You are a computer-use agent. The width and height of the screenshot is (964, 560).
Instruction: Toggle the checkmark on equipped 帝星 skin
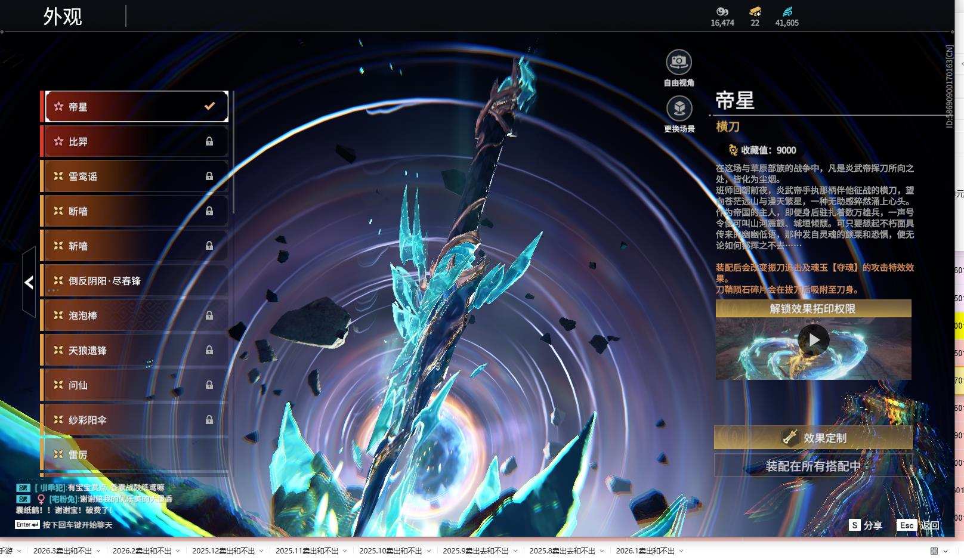[209, 106]
